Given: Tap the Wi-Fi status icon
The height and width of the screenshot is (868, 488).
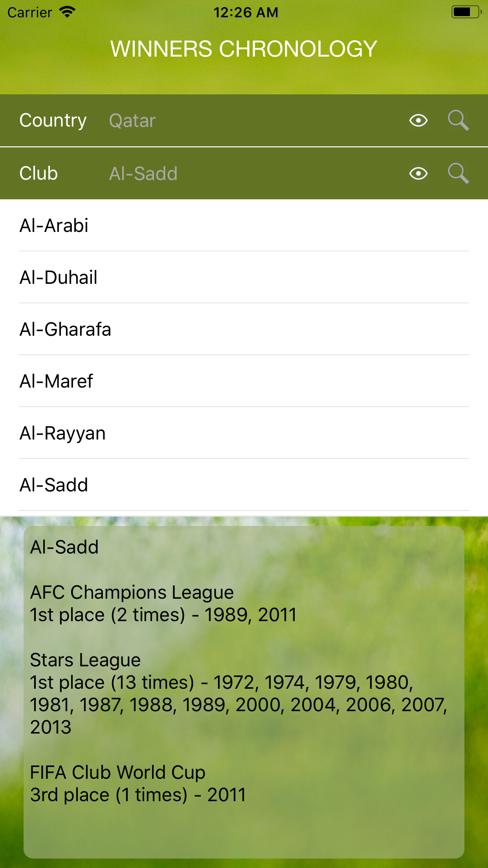Looking at the screenshot, I should [x=67, y=12].
